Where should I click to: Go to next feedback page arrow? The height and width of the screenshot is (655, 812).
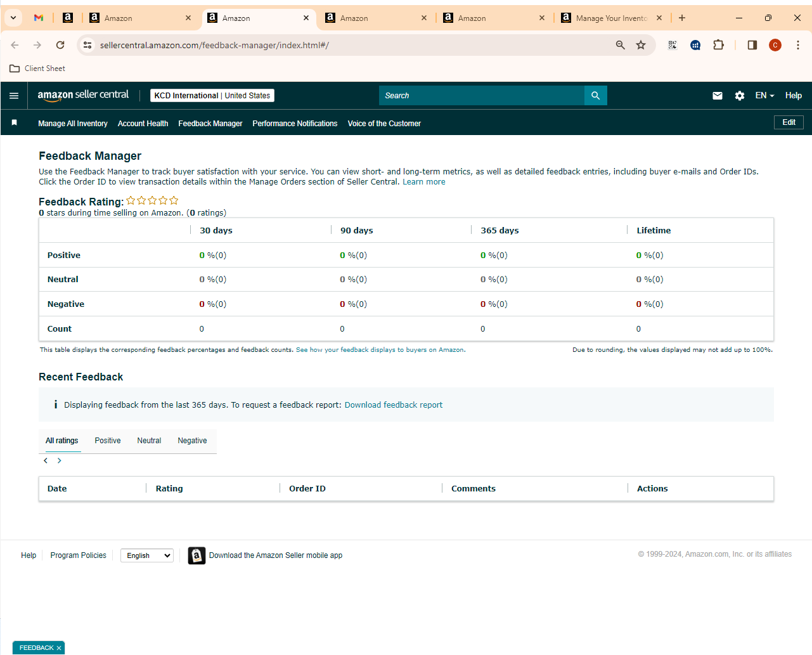(x=60, y=460)
